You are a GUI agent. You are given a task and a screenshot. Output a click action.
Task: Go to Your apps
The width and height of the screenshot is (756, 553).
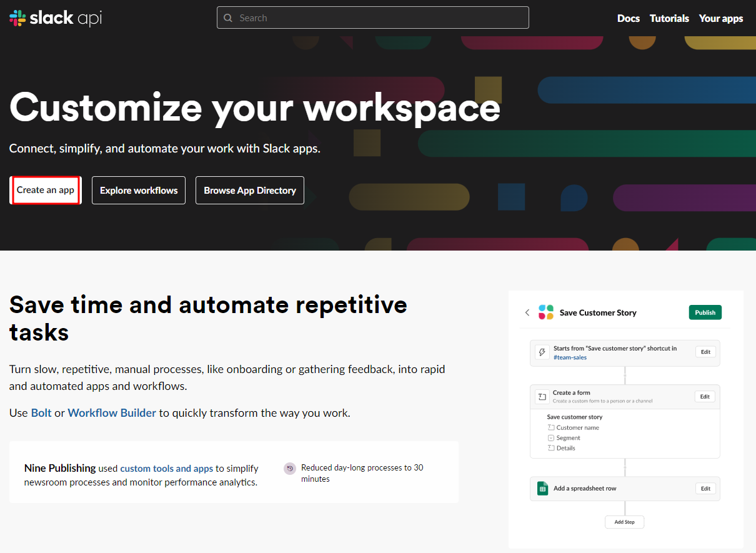point(721,18)
